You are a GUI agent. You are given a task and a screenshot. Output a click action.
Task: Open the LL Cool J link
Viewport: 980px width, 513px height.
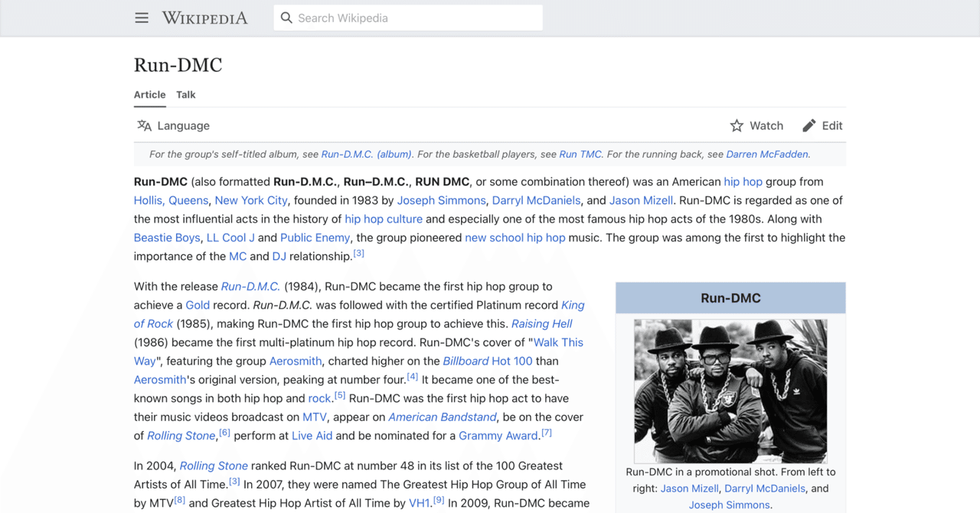[230, 237]
